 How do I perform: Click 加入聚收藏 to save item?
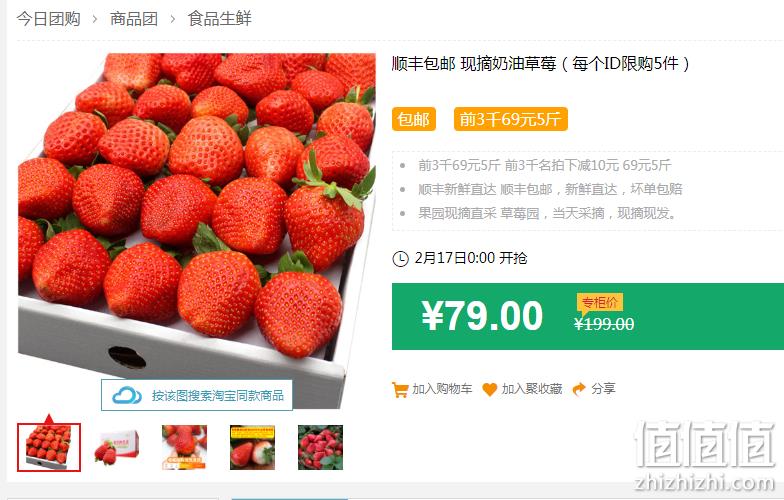coord(532,389)
